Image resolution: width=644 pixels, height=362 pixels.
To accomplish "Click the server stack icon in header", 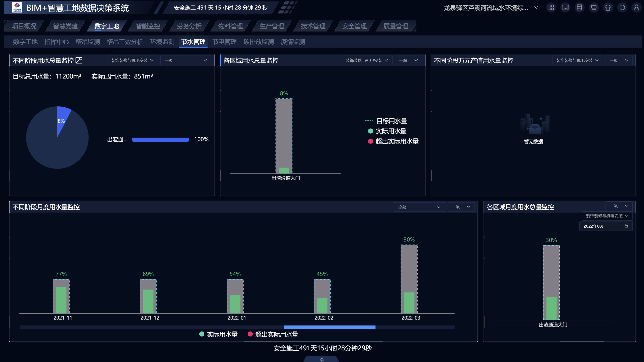I will pyautogui.click(x=579, y=8).
